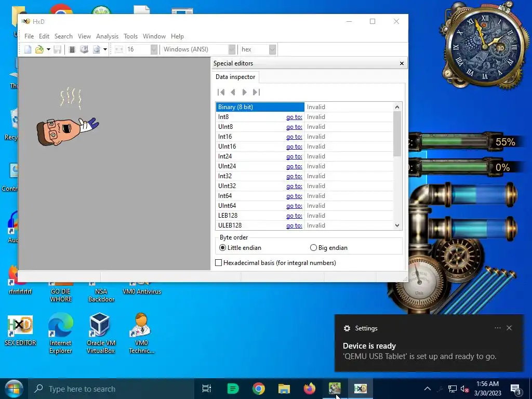Open the Analysis menu
Screen dimensions: 532x399
click(x=107, y=36)
